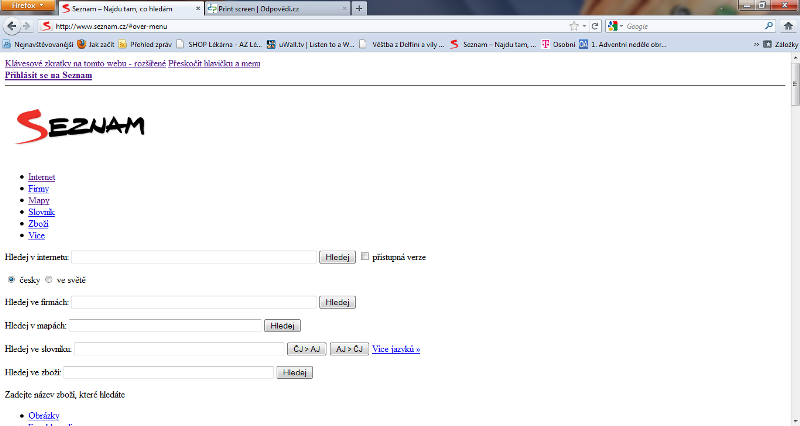Focus the Hledej v mapách input field
The width and height of the screenshot is (800, 426).
click(x=165, y=325)
